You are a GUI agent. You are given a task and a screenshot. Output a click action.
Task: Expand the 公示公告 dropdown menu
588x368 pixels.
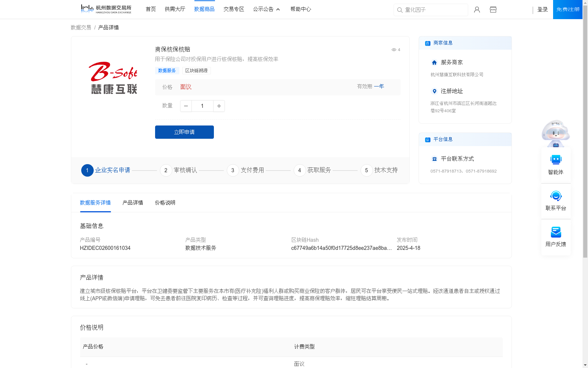tap(266, 9)
